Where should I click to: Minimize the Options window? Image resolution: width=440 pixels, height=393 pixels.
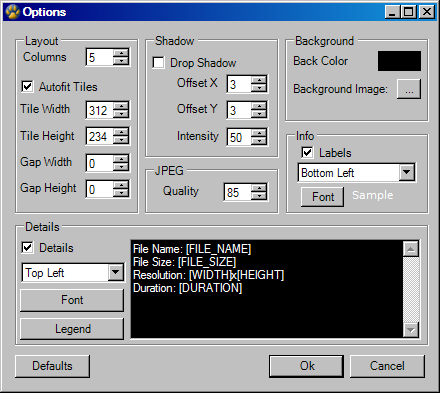[x=392, y=12]
